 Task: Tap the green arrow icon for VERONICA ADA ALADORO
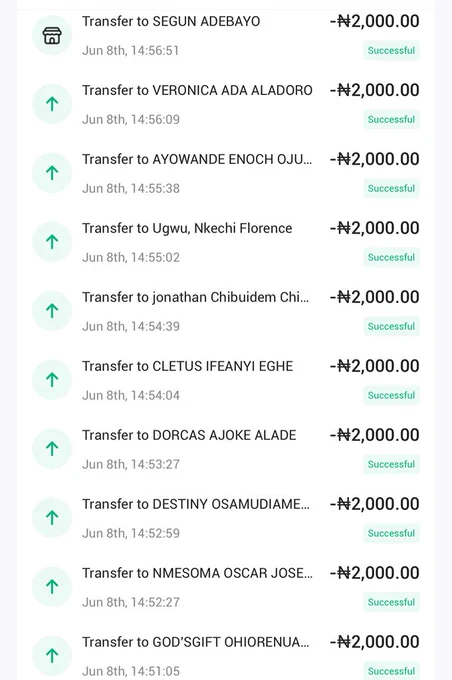[52, 104]
